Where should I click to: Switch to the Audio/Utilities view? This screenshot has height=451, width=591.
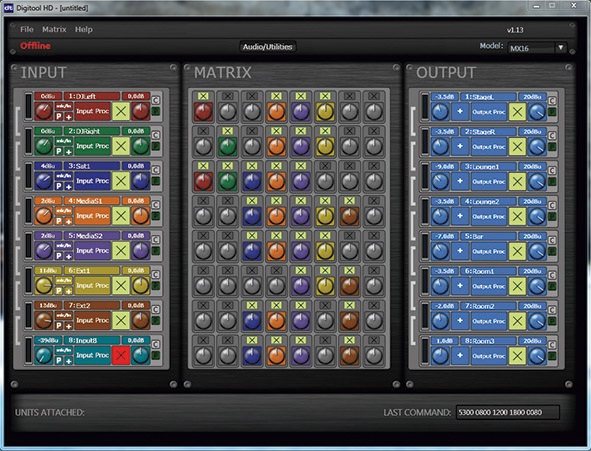point(268,47)
